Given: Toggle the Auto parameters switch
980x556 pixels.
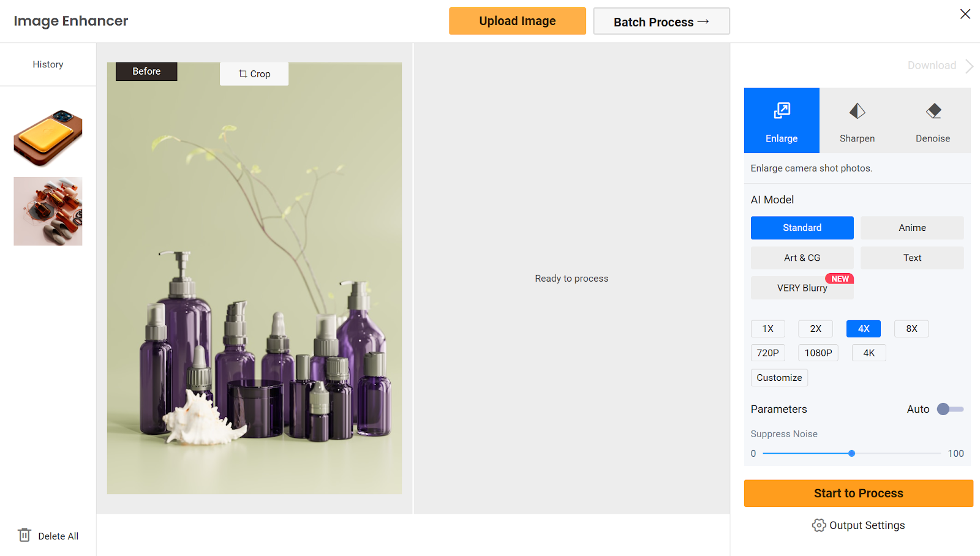Looking at the screenshot, I should 949,409.
